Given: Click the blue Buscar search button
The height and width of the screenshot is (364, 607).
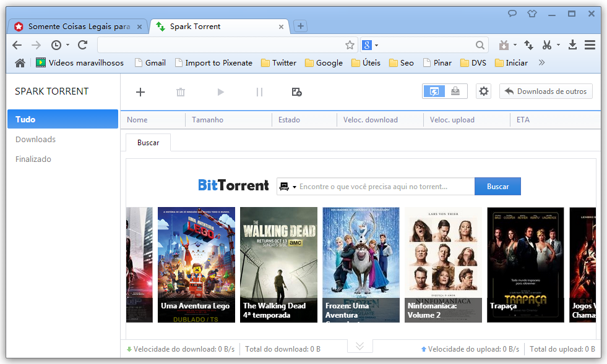Looking at the screenshot, I should coord(497,186).
